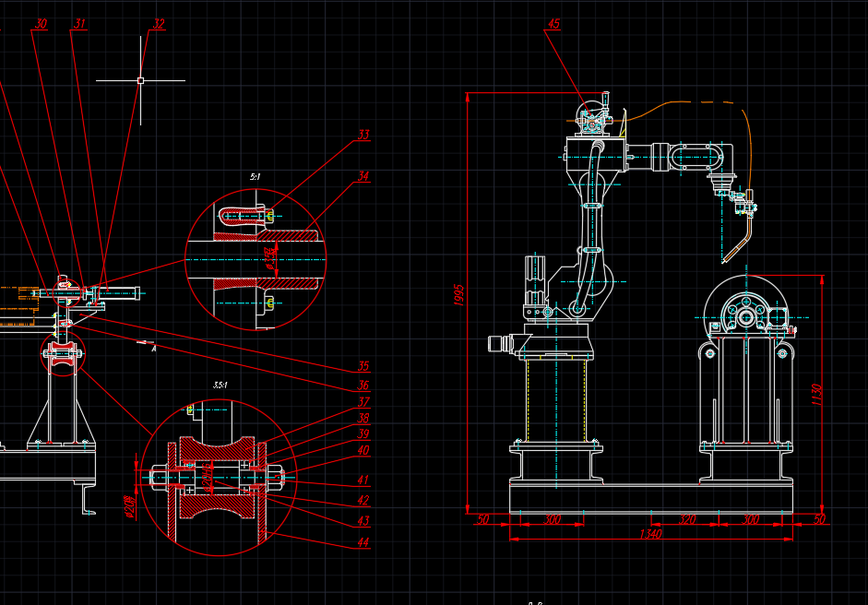Select callout number 41
The width and height of the screenshot is (868, 605).
[x=363, y=480]
